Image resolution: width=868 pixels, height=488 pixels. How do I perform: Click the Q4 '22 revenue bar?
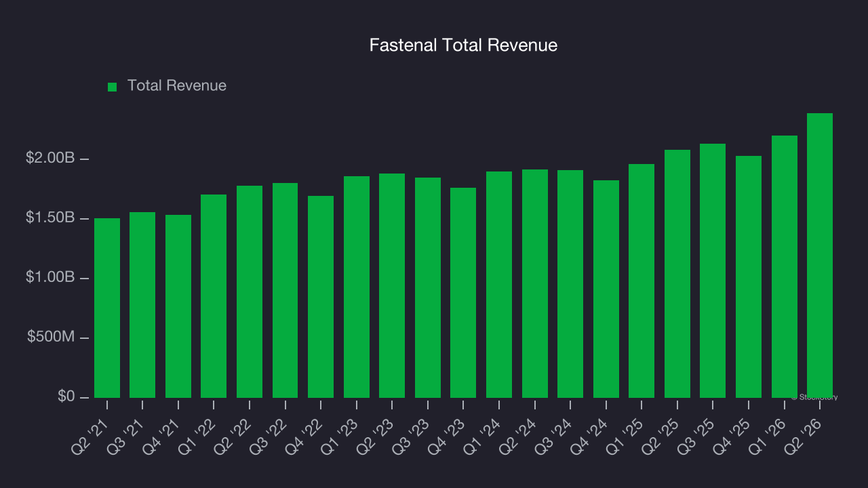(321, 297)
